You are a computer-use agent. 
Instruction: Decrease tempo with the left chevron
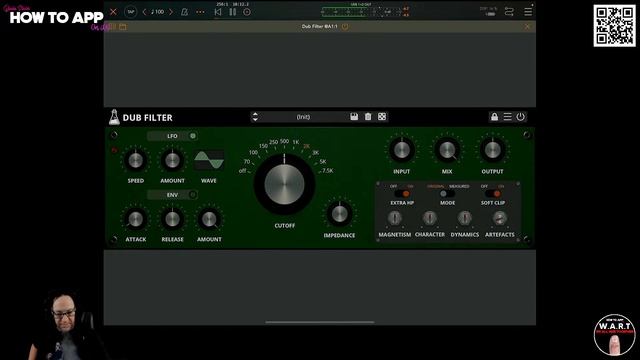coord(144,12)
